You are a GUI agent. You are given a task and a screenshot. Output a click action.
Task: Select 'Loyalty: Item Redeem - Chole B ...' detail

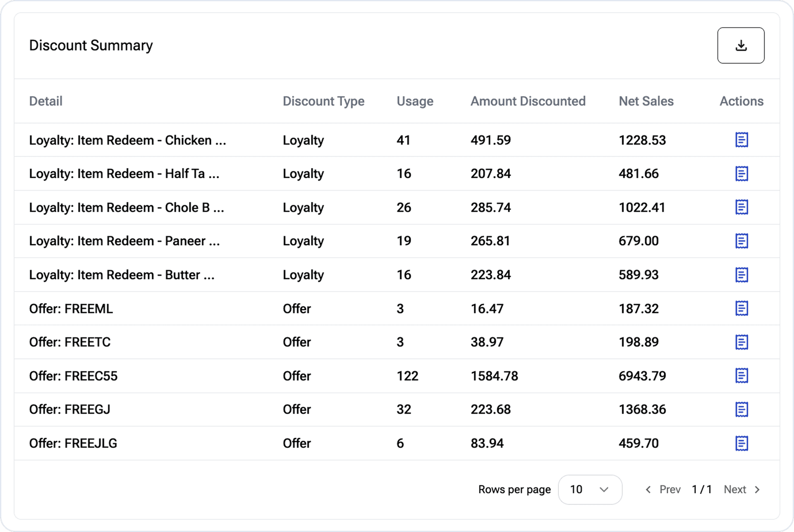[127, 208]
